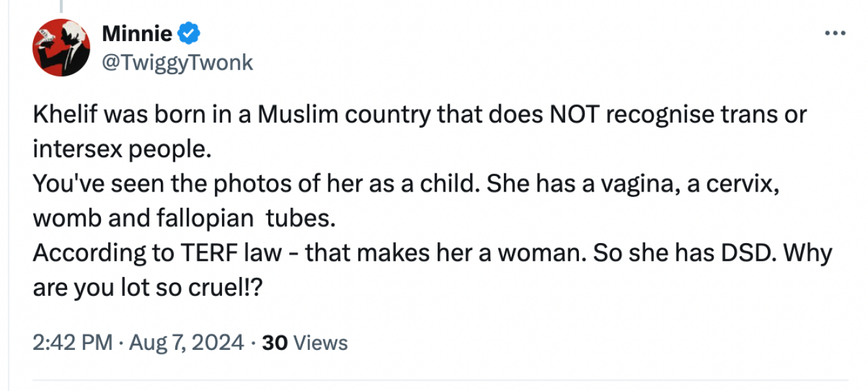Click the thread connector line above avatar
The width and height of the screenshot is (868, 391).
[62, 7]
